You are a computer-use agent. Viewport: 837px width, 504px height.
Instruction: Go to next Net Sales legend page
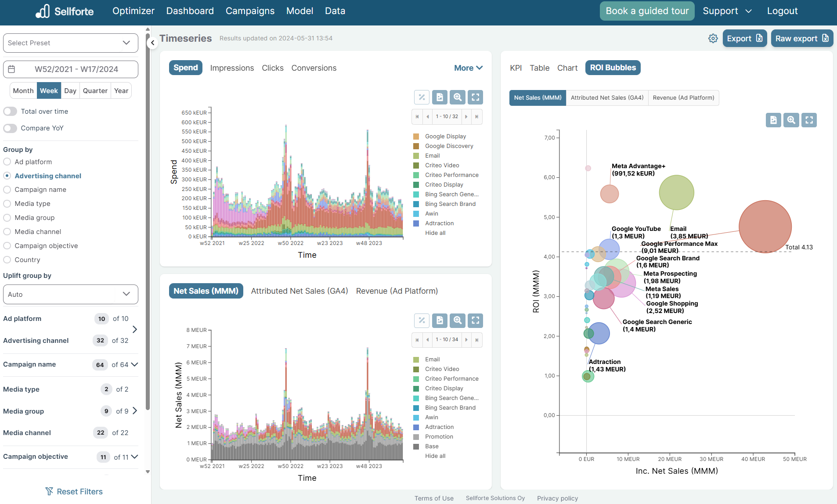pyautogui.click(x=466, y=340)
